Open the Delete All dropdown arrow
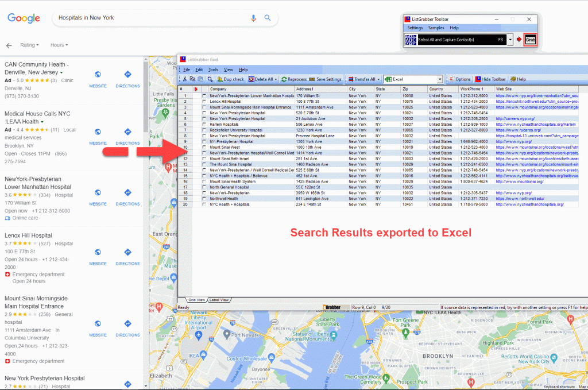Screen dimensions: 588x390 [x=274, y=79]
